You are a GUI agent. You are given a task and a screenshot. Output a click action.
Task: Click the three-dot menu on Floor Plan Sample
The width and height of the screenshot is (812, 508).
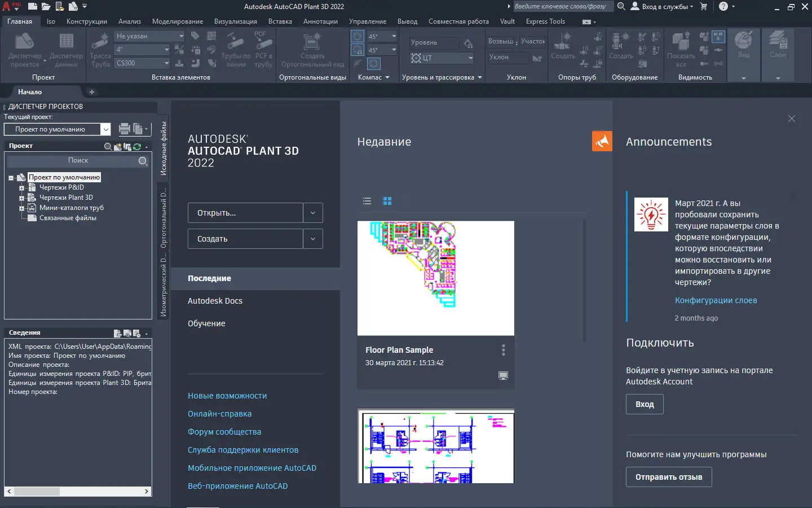(503, 350)
